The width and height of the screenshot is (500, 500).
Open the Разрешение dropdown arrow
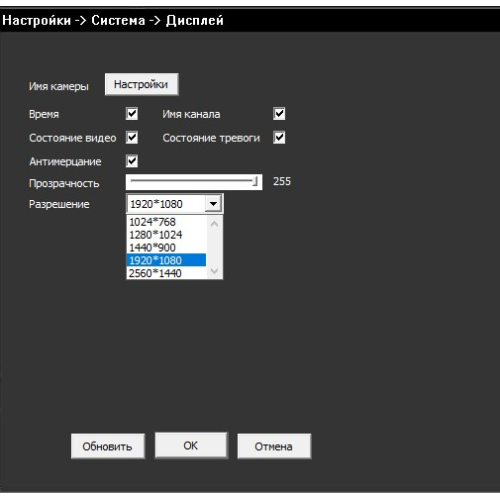(x=213, y=203)
